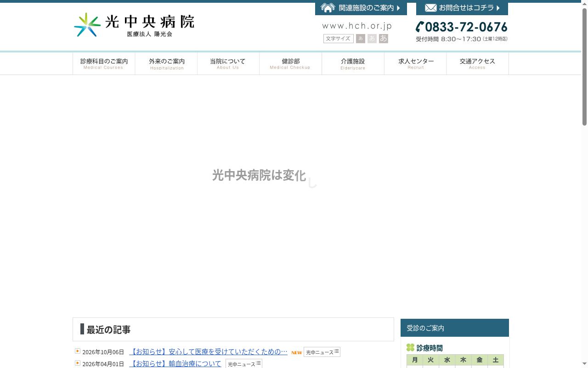Select the large font size button
Screen dimensions: 588x368
384,39
